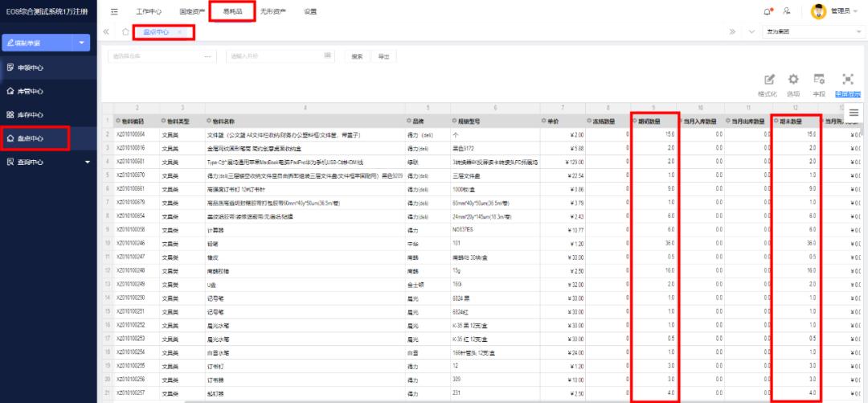Screen dimensions: 868x403
Task: Select the 计算器 material name cell
Action: (x=305, y=229)
